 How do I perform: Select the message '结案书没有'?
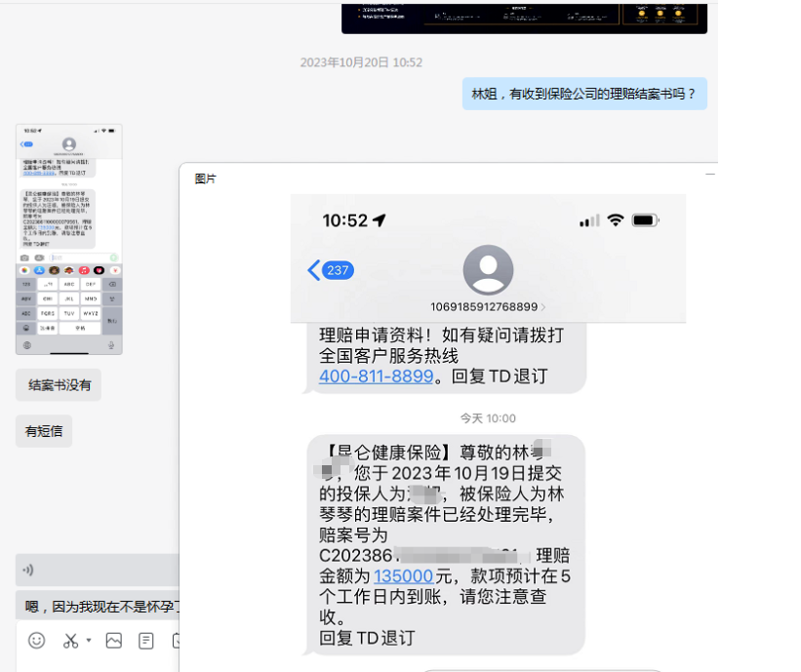tap(59, 385)
